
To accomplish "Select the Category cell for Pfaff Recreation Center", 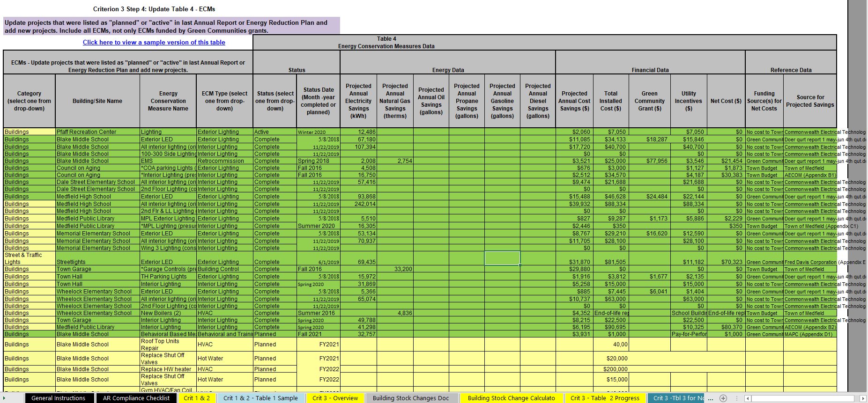I will [29, 132].
